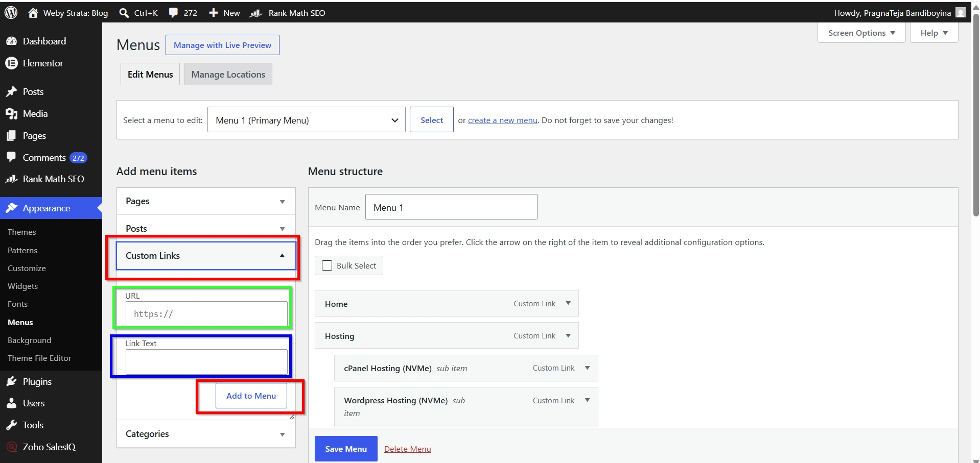Open Widgets under Appearance
980x463 pixels.
pyautogui.click(x=23, y=286)
